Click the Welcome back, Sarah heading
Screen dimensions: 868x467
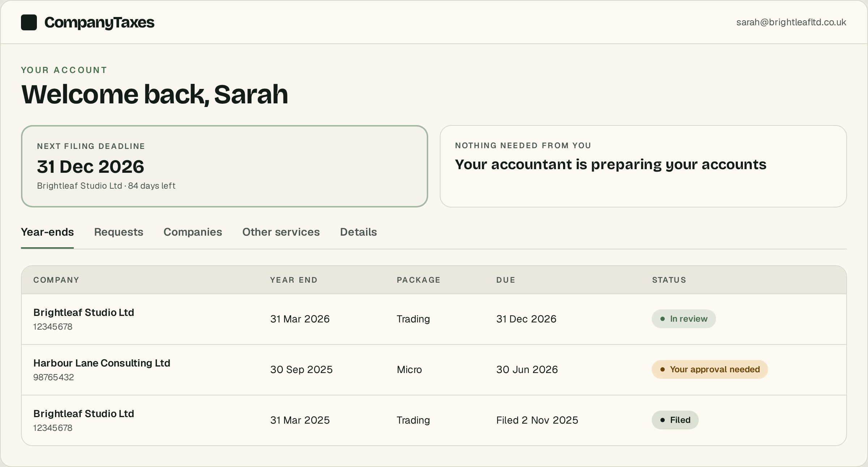coord(154,94)
